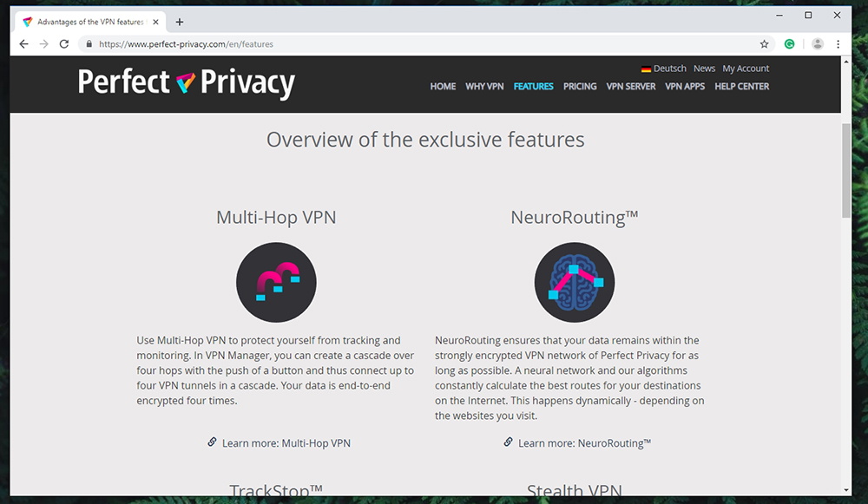Screen dimensions: 868x504
Task: Click the Perfect Privacy tab favicon
Action: (x=27, y=23)
